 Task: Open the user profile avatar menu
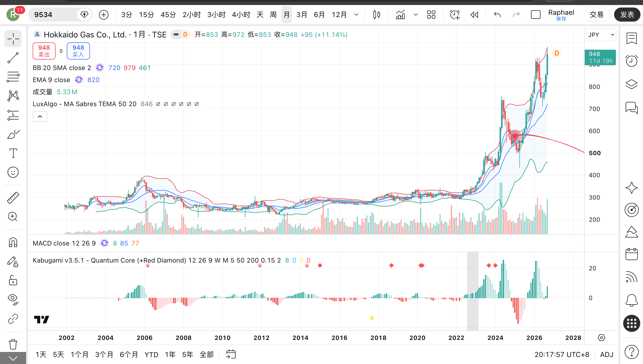pyautogui.click(x=13, y=15)
